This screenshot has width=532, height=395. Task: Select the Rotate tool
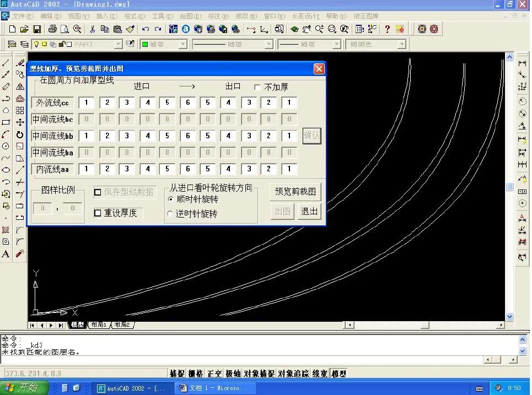(20, 134)
